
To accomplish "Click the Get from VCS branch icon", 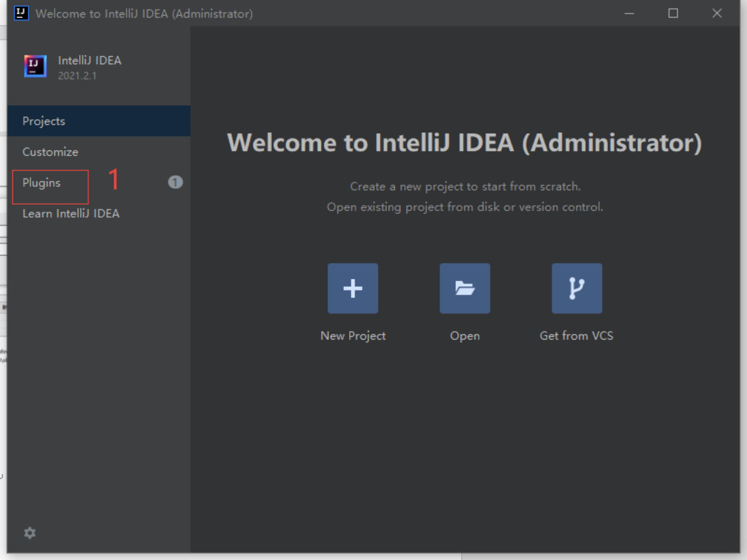I will [x=577, y=288].
